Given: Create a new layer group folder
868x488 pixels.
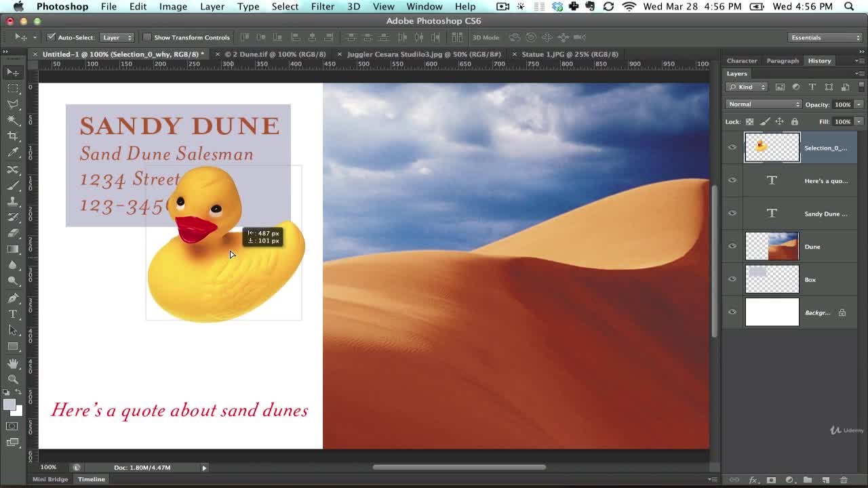Looking at the screenshot, I should (x=808, y=480).
